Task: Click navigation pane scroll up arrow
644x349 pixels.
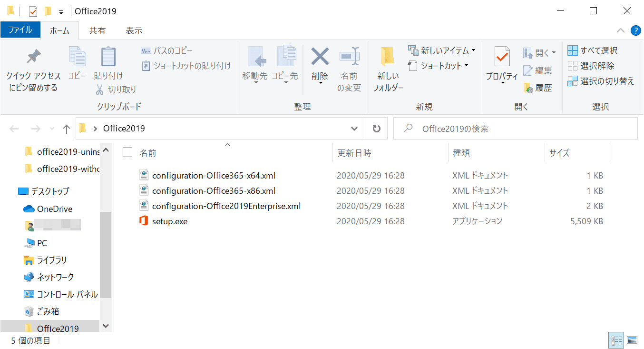Action: (106, 150)
